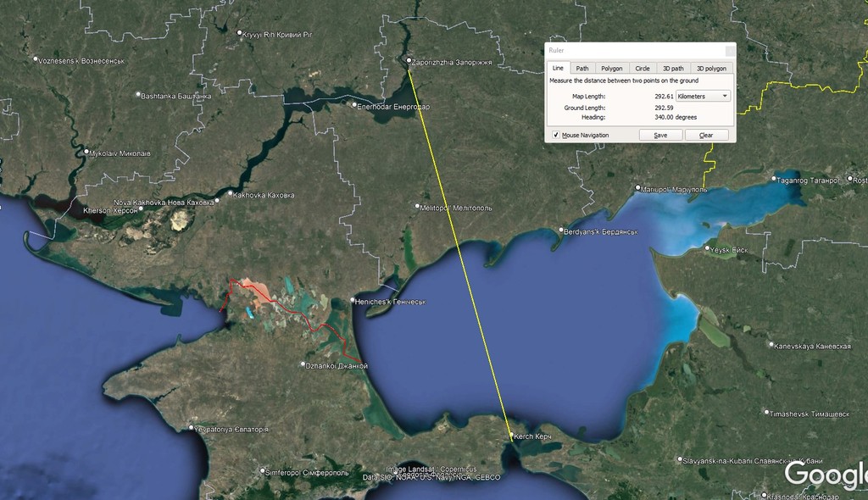The width and height of the screenshot is (868, 500).
Task: Click the Kanevskaya city label
Action: tap(812, 347)
